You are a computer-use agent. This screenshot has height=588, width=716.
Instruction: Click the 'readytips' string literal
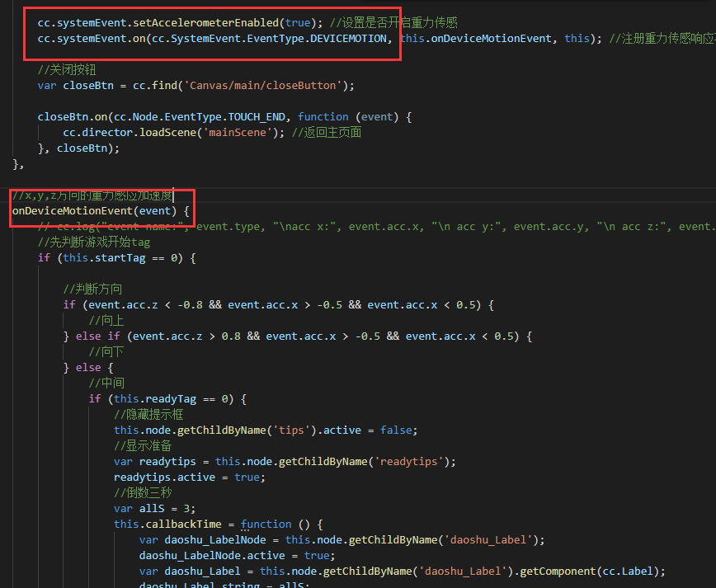tap(408, 462)
